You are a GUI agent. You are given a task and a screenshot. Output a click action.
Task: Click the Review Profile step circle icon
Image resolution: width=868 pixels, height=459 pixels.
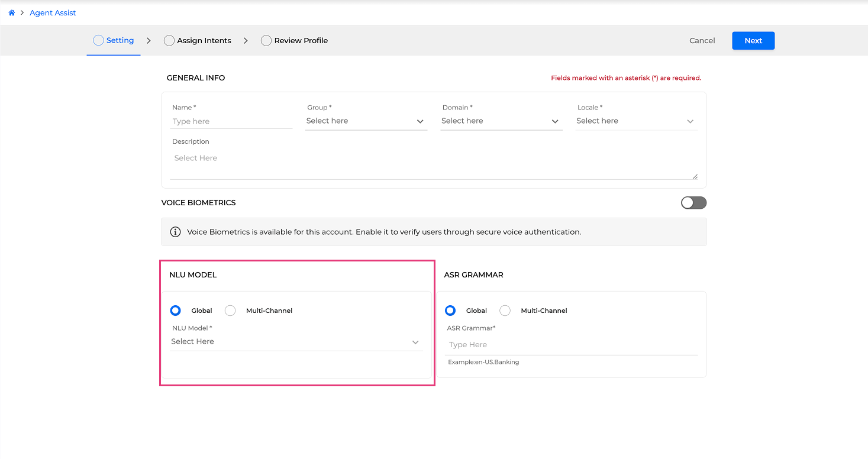point(266,41)
